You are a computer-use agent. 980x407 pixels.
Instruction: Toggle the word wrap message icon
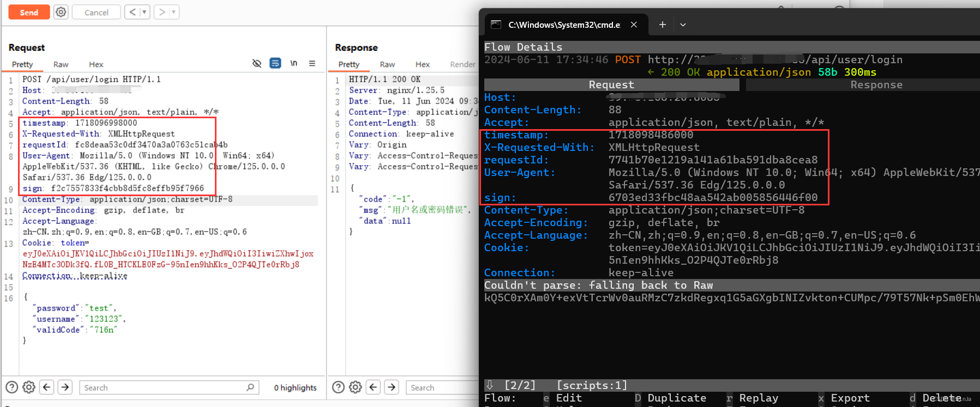(x=275, y=63)
